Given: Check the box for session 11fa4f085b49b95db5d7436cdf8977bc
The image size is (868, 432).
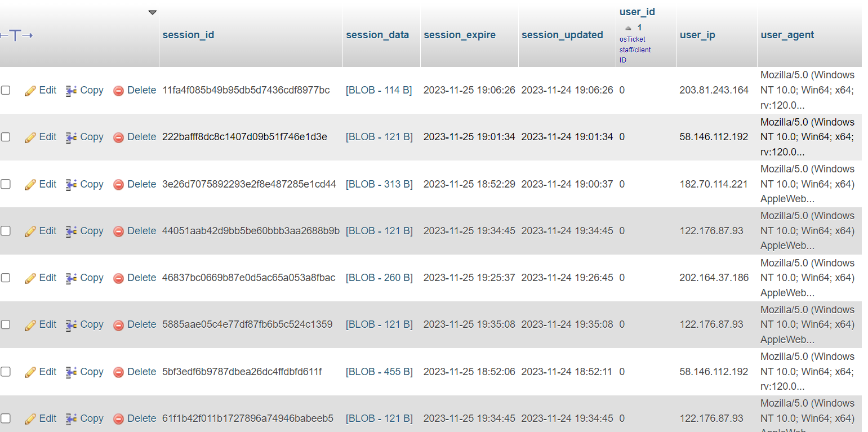Looking at the screenshot, I should 6,90.
